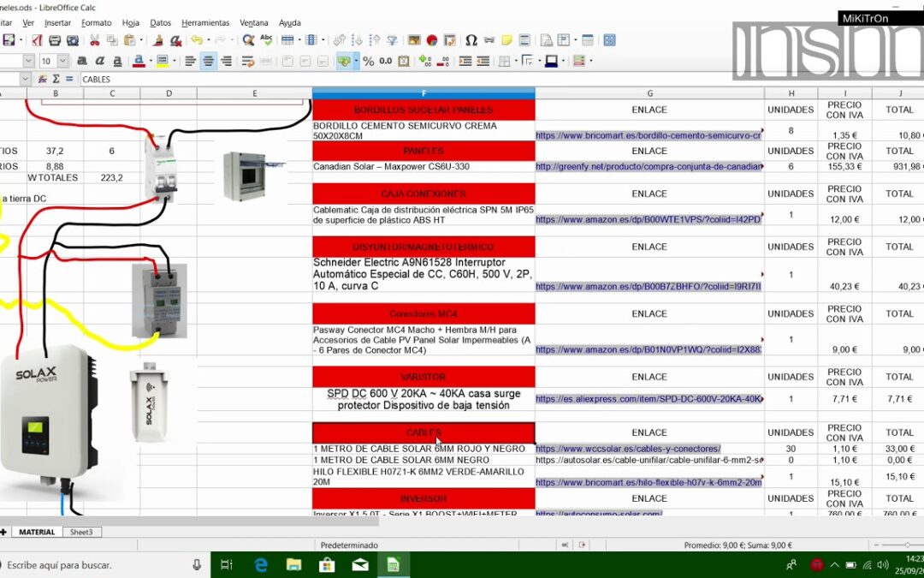Click the Copy icon
Viewport: 924px width, 578px height.
pyautogui.click(x=112, y=40)
